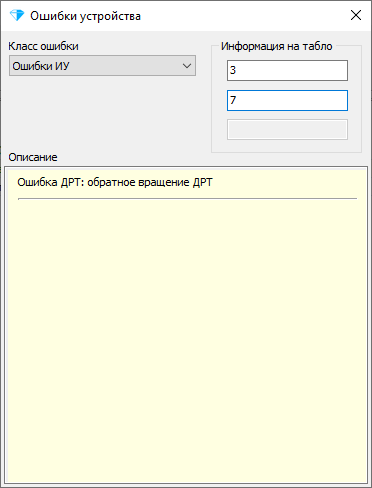Click empty title bar space beside the title
372x488 pixels.
pos(243,16)
